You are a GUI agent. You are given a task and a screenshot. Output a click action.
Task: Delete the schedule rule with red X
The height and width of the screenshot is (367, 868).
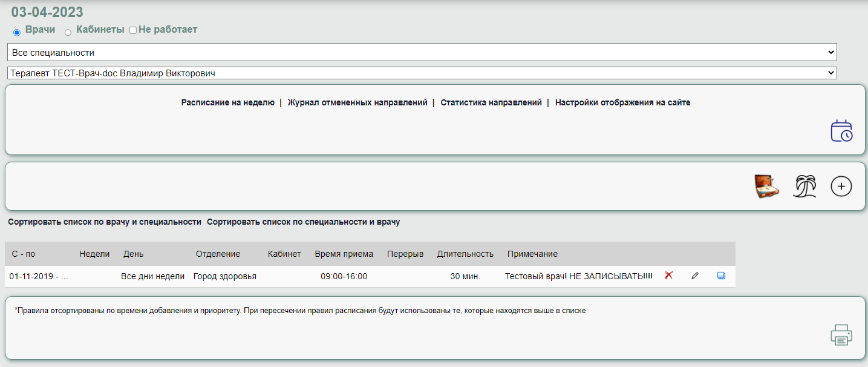coord(668,276)
